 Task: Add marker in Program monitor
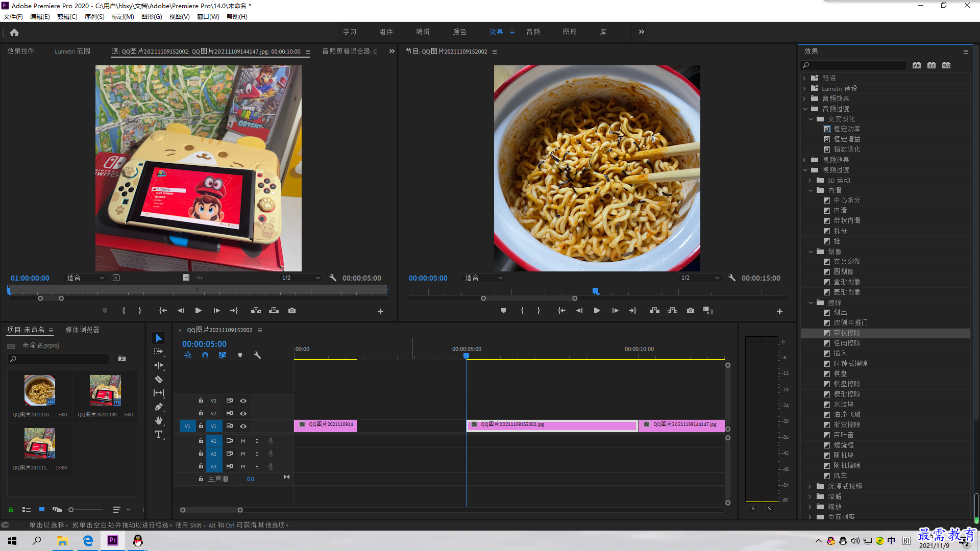tap(503, 311)
